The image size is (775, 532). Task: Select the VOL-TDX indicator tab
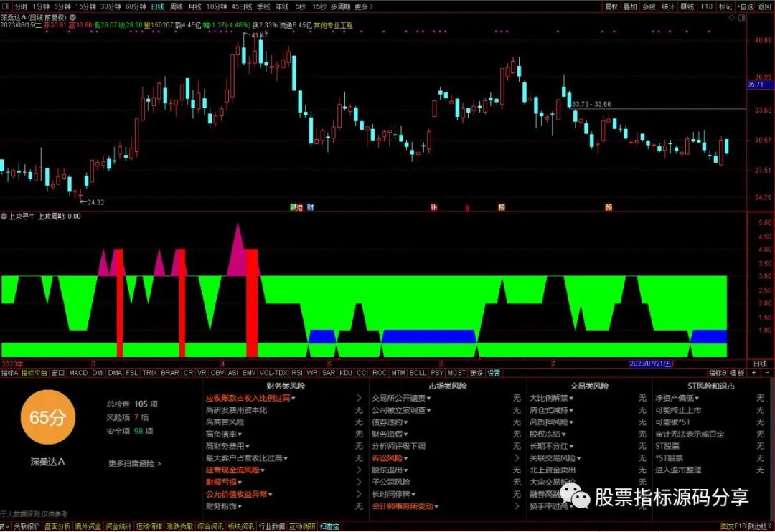[x=273, y=373]
